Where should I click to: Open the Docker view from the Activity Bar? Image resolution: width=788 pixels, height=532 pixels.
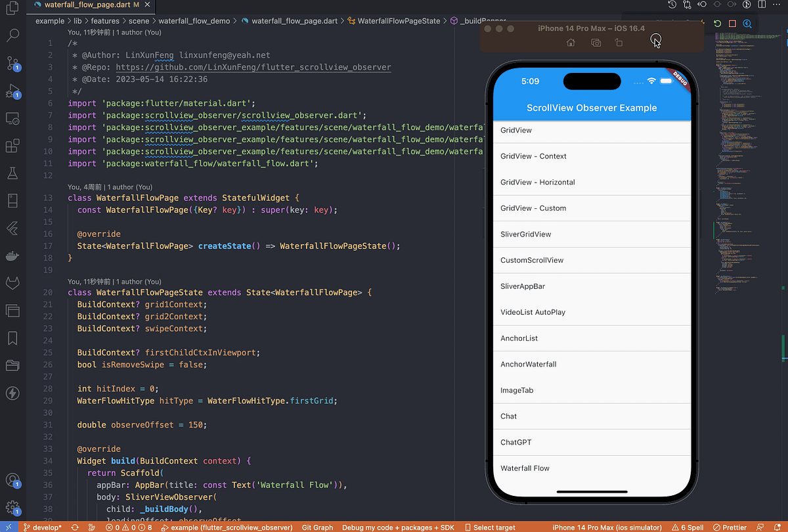(13, 255)
